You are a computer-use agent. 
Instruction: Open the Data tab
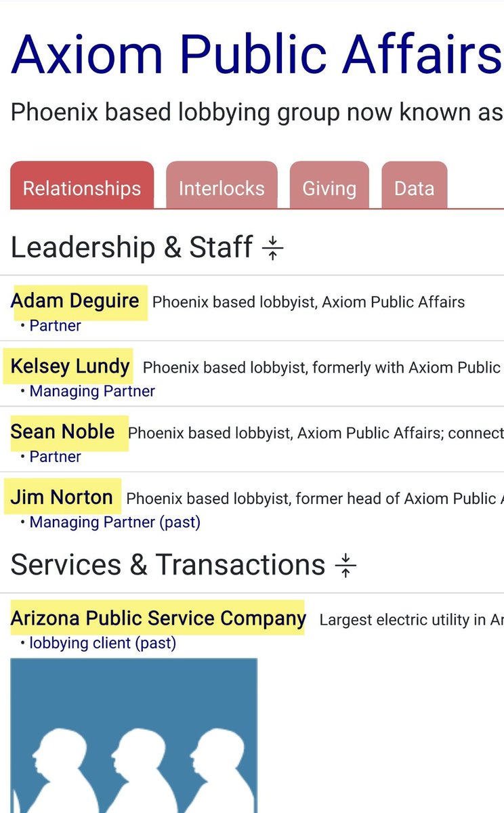click(414, 188)
